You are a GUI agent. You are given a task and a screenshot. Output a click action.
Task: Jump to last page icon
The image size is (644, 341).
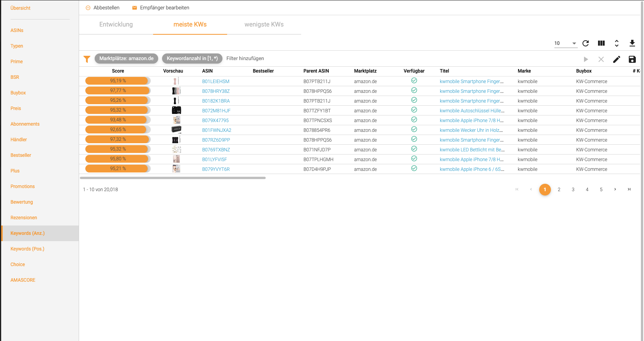629,189
